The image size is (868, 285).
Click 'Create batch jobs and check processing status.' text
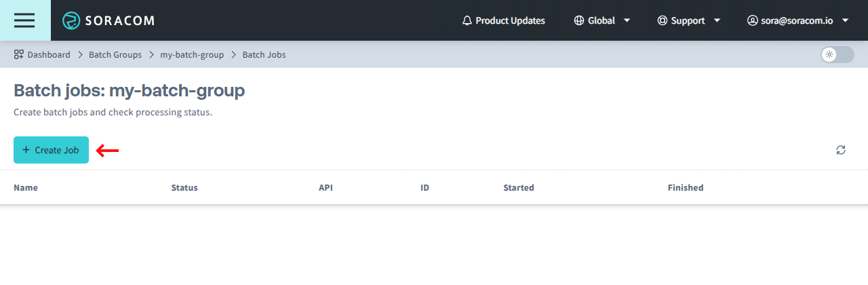(113, 112)
